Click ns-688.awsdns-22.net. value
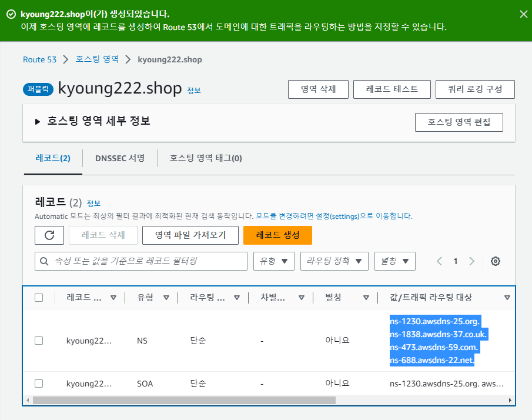The height and width of the screenshot is (420, 532). click(x=432, y=360)
